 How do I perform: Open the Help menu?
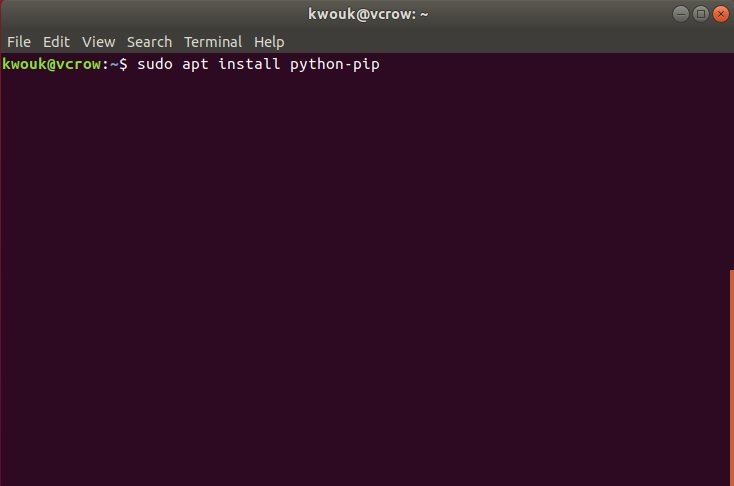(x=269, y=42)
